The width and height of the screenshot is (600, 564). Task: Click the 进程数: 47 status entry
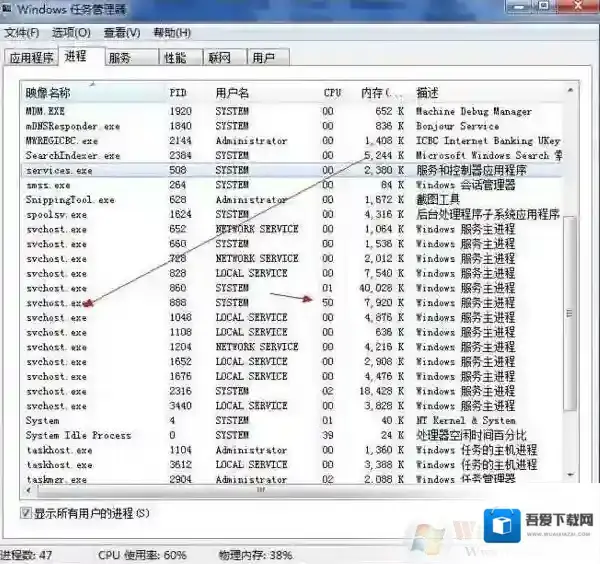click(x=26, y=555)
